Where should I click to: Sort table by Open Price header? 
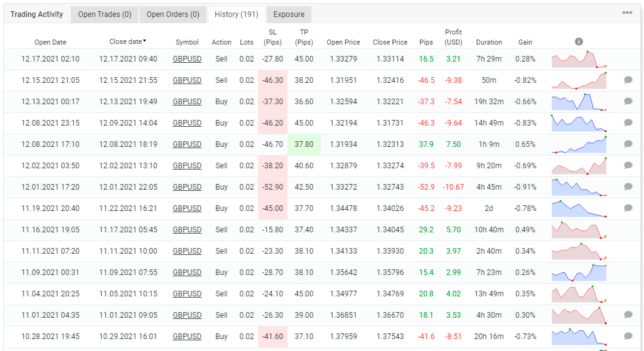(343, 42)
